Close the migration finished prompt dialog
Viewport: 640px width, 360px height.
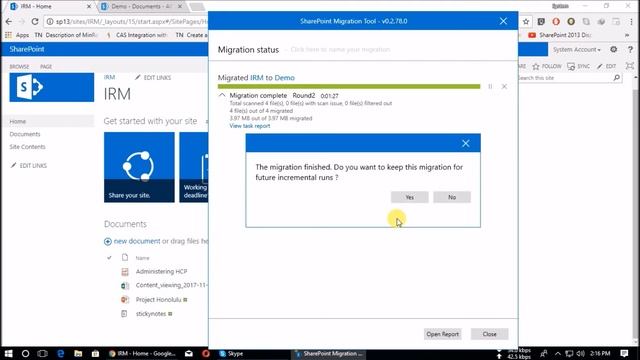coord(466,143)
